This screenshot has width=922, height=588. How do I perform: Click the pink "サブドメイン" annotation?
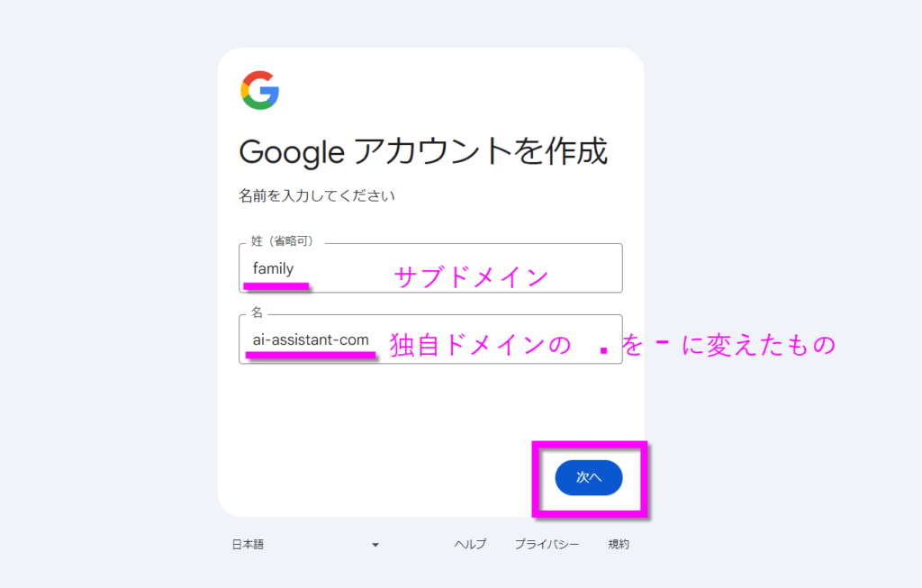472,277
